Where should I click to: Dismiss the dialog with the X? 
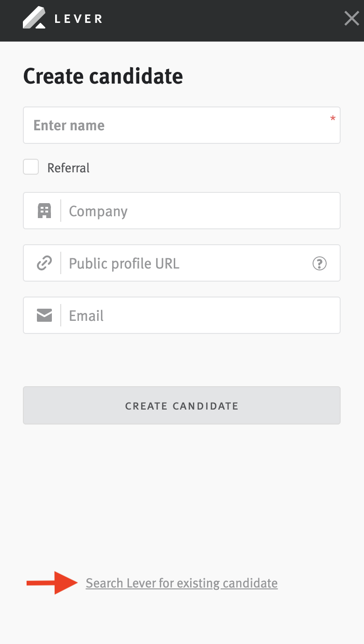click(351, 19)
